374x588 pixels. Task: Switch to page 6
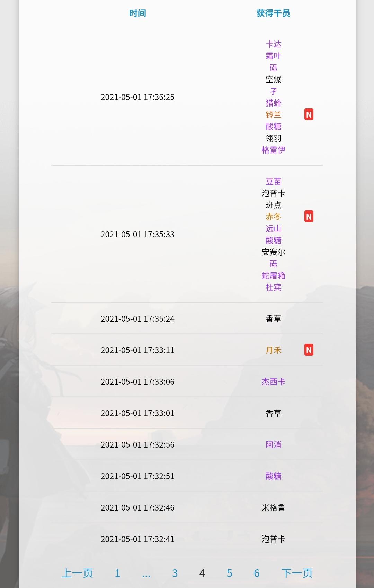(257, 573)
